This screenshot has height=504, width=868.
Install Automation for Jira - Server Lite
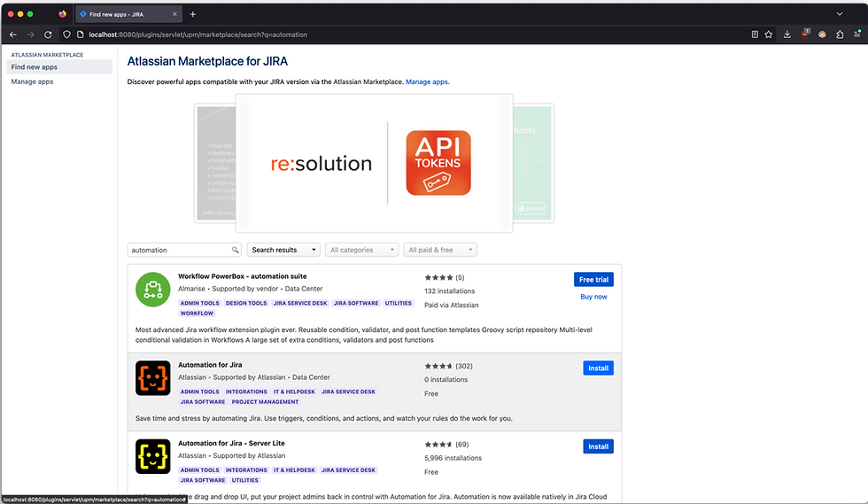pos(598,446)
